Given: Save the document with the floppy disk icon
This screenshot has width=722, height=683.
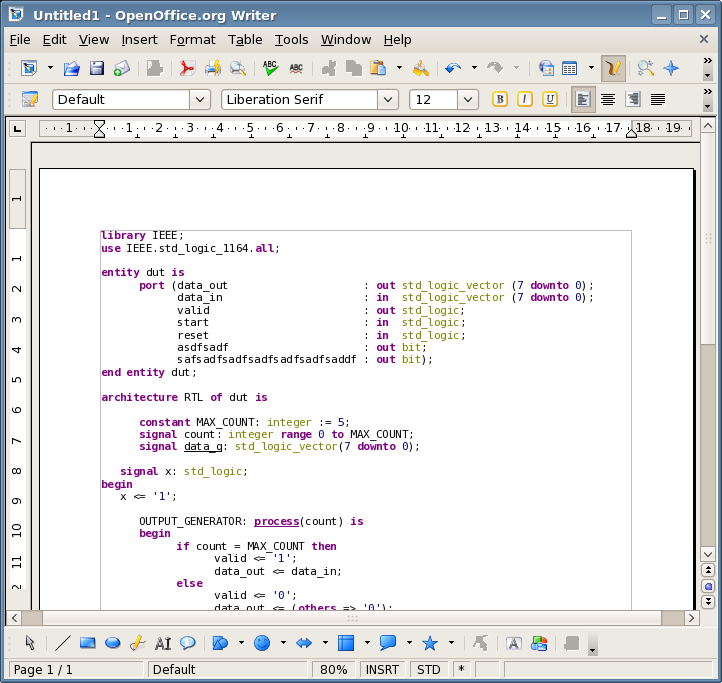Looking at the screenshot, I should coord(96,68).
